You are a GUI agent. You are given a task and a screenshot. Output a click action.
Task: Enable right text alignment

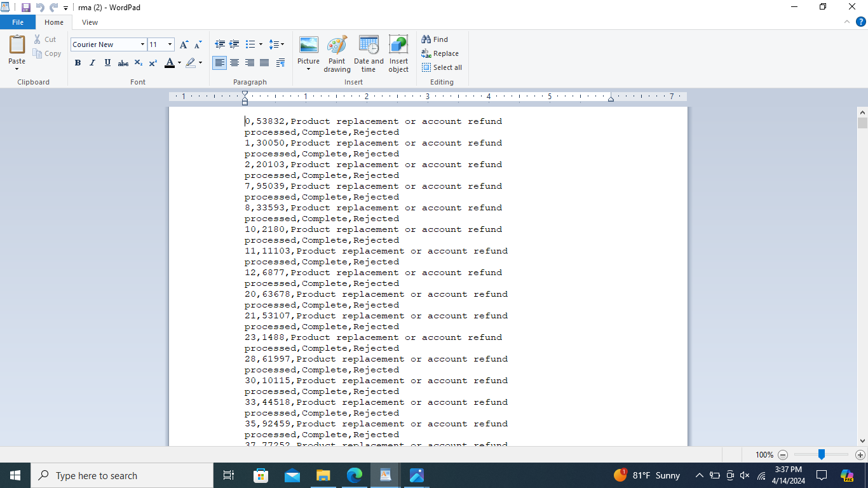[249, 63]
